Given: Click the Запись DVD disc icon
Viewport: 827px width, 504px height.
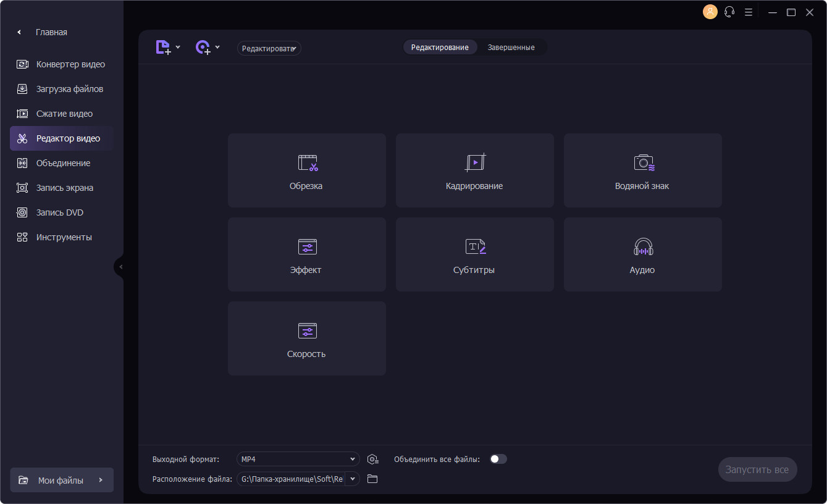Looking at the screenshot, I should point(22,212).
